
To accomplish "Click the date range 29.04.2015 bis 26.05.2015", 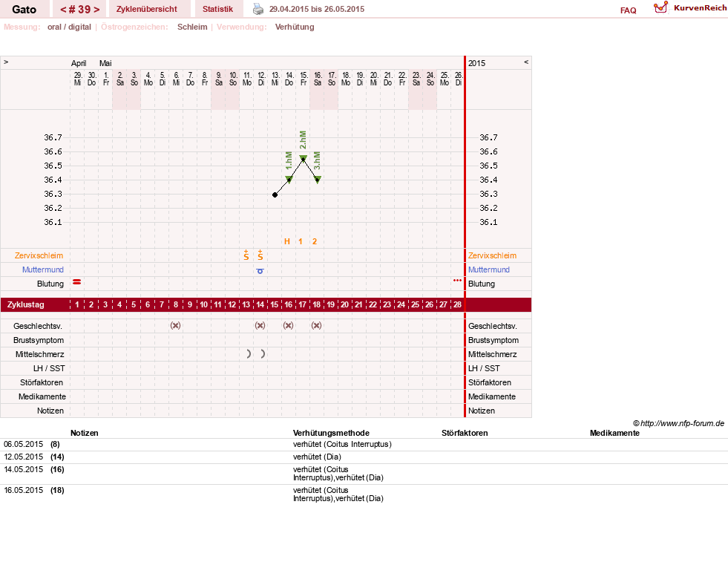I will [x=317, y=9].
